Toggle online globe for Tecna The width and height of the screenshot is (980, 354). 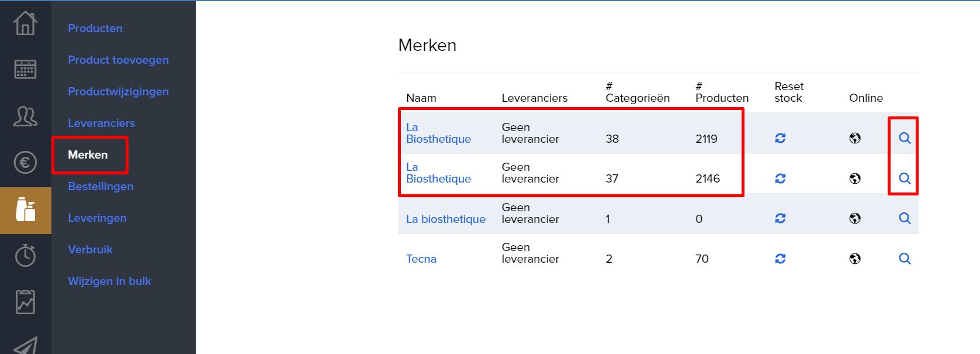coord(855,259)
